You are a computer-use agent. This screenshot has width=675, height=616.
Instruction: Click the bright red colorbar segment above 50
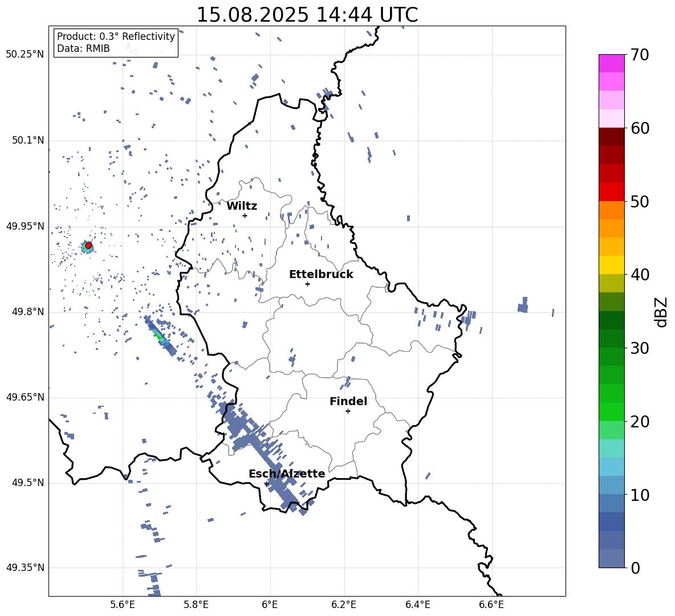click(611, 192)
